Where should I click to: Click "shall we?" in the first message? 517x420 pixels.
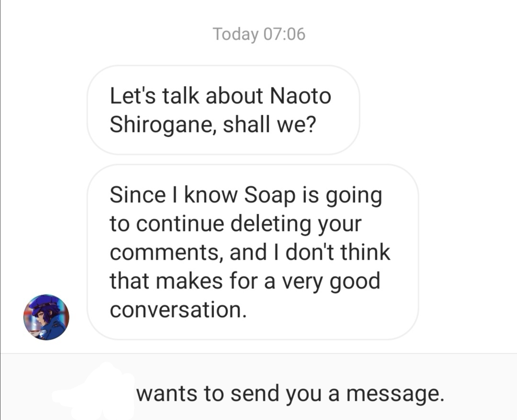pyautogui.click(x=270, y=124)
